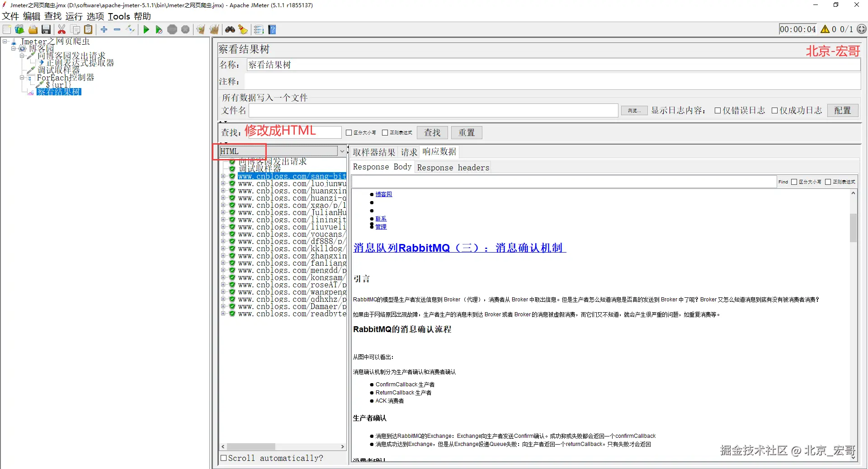Open the 消息队列RabbitMQ（三） article link
This screenshot has height=469, width=868.
459,248
